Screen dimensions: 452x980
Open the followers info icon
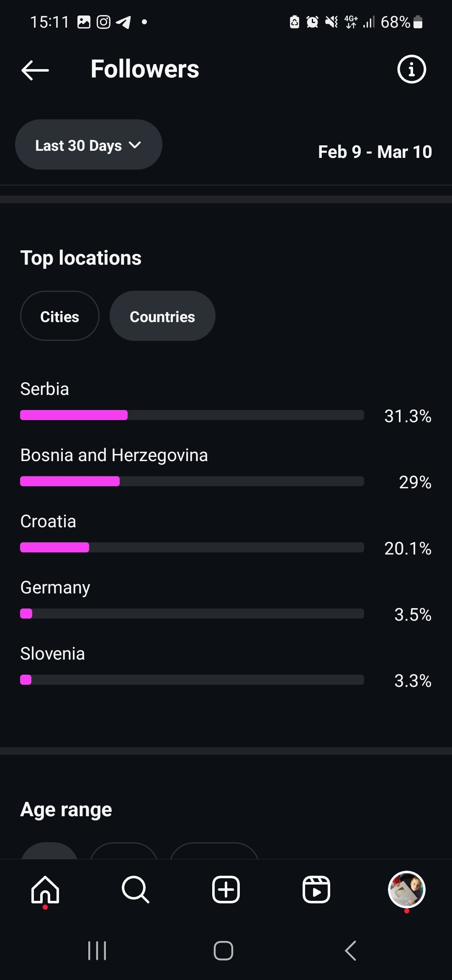tap(411, 69)
